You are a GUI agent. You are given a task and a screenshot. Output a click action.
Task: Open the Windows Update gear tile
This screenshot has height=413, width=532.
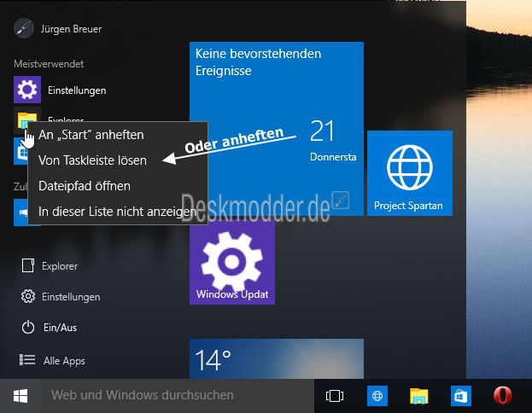[232, 262]
